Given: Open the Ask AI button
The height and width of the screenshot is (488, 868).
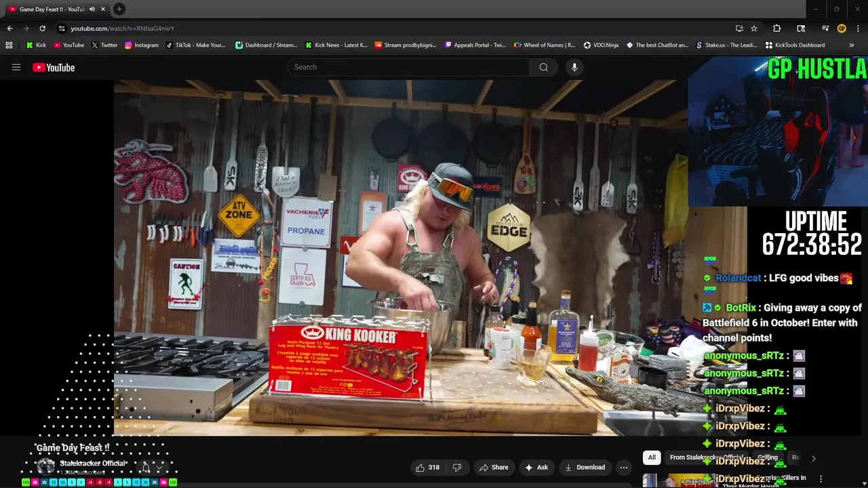Looking at the screenshot, I should (536, 467).
